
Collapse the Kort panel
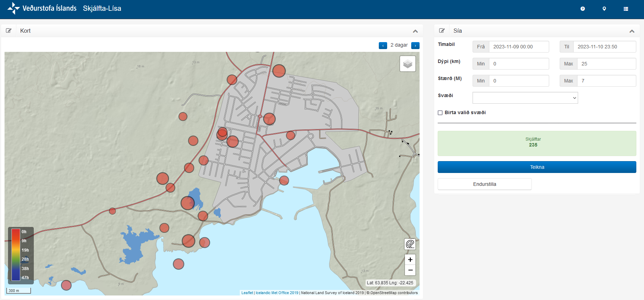pyautogui.click(x=415, y=31)
